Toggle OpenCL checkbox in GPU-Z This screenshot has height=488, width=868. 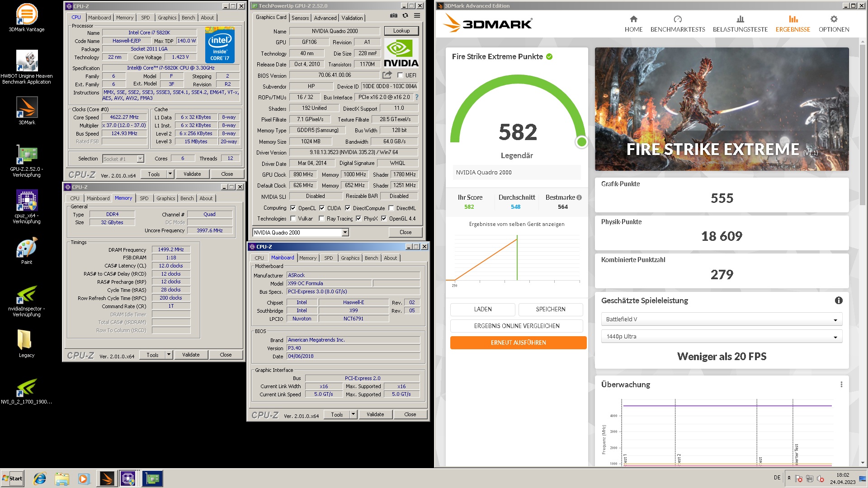tap(293, 208)
